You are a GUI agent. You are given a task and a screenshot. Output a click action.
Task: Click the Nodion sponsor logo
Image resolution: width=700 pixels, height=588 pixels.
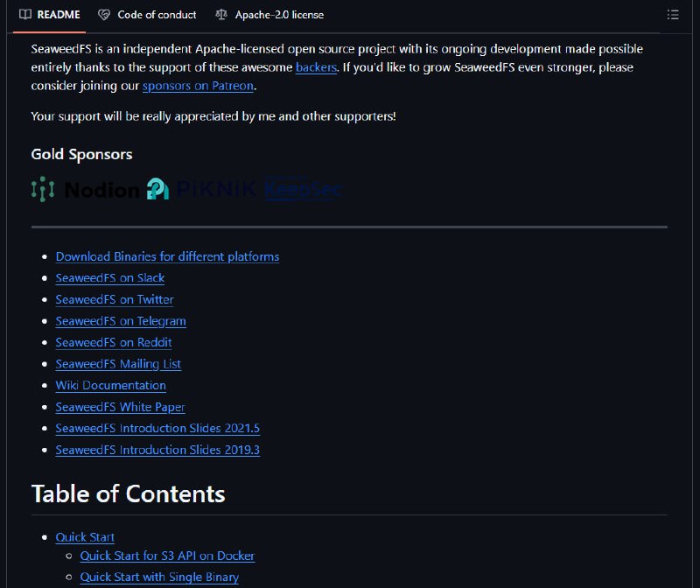pyautogui.click(x=85, y=189)
